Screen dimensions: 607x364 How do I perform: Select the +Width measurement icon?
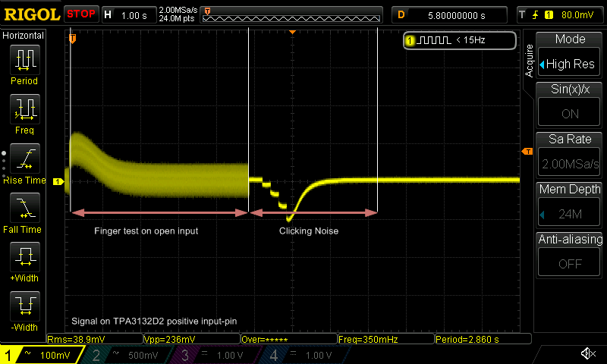(x=24, y=257)
